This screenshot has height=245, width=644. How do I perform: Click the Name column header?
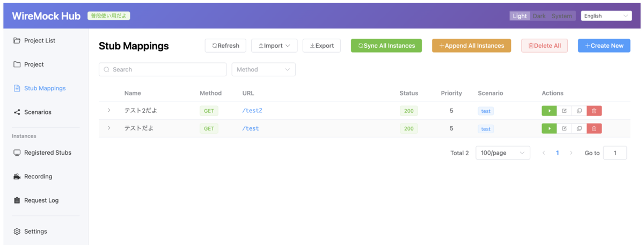pos(133,93)
